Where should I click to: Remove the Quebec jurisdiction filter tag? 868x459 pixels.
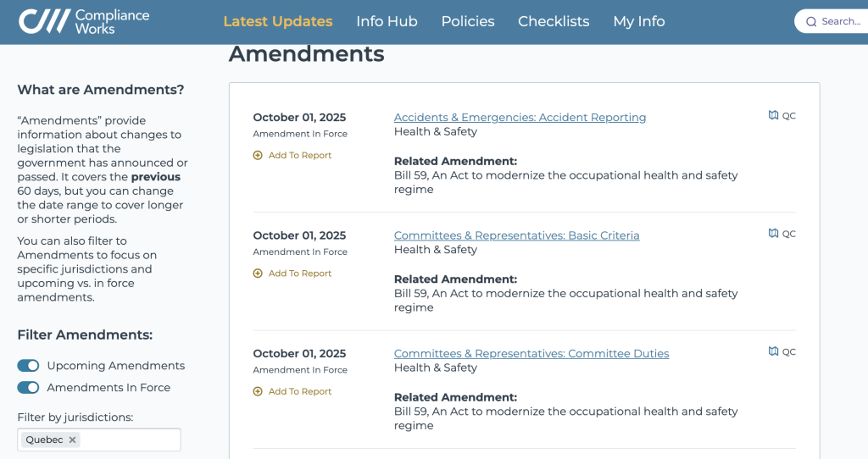point(72,440)
